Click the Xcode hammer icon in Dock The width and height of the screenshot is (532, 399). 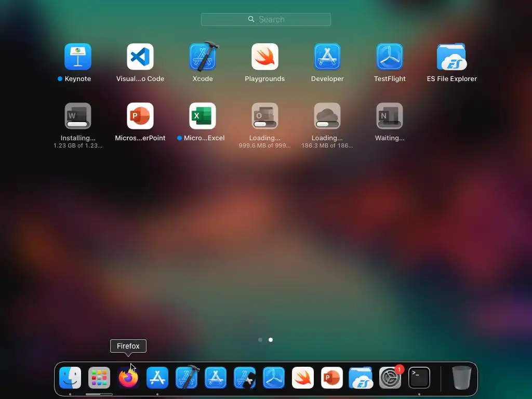coord(187,378)
